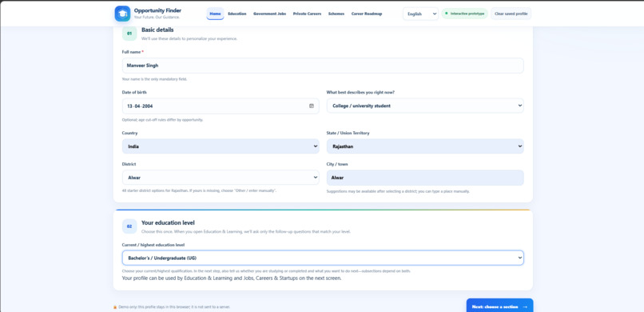This screenshot has width=644, height=312.
Task: Open the Private Careers nav item
Action: coord(307,14)
